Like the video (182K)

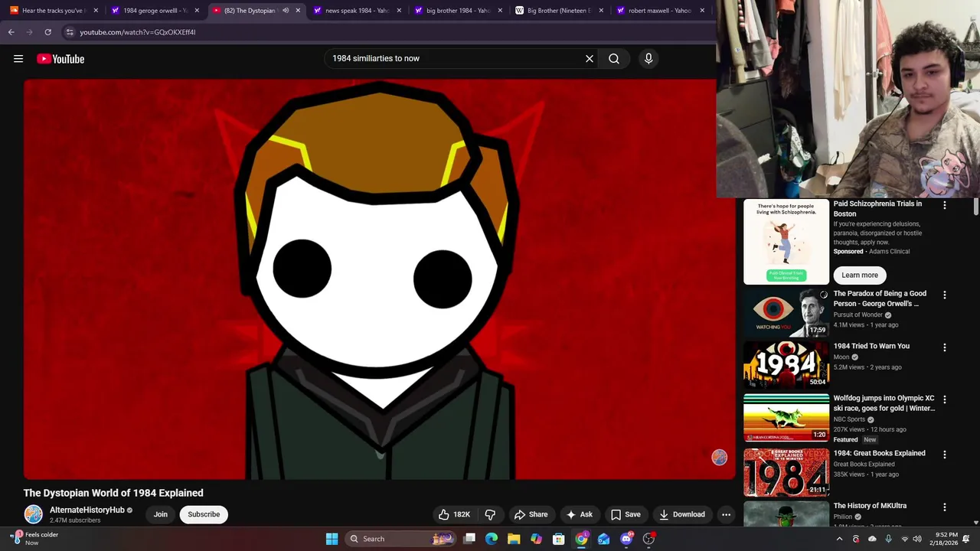454,514
